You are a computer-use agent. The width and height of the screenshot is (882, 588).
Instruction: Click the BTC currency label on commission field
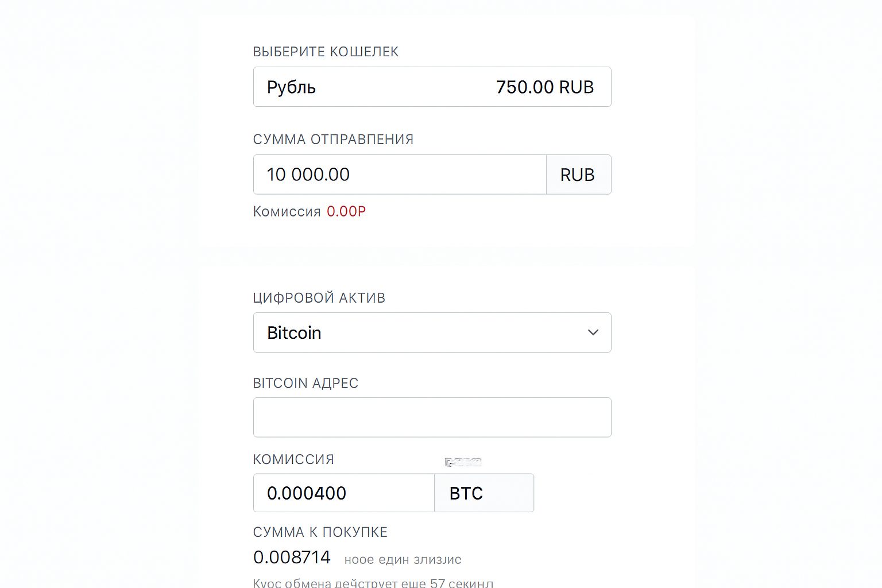coord(483,493)
